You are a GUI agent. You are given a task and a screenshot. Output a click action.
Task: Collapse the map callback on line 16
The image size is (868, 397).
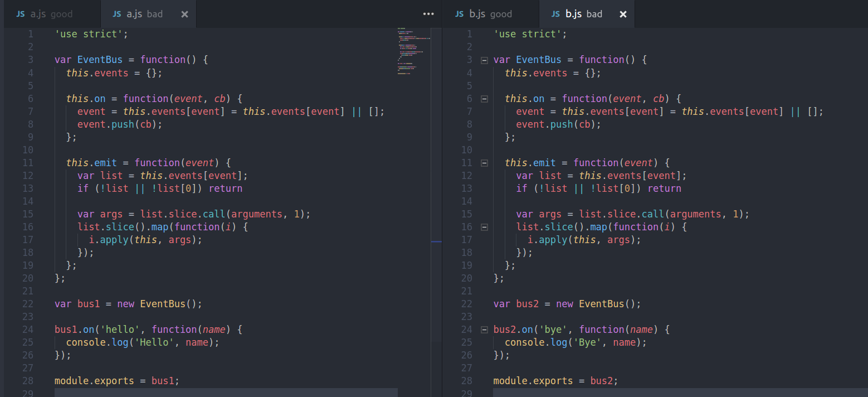click(x=484, y=227)
